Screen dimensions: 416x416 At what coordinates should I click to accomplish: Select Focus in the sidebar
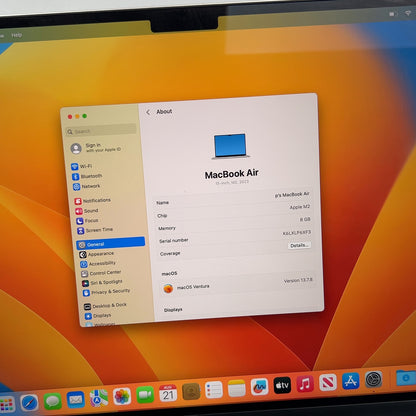(x=87, y=221)
